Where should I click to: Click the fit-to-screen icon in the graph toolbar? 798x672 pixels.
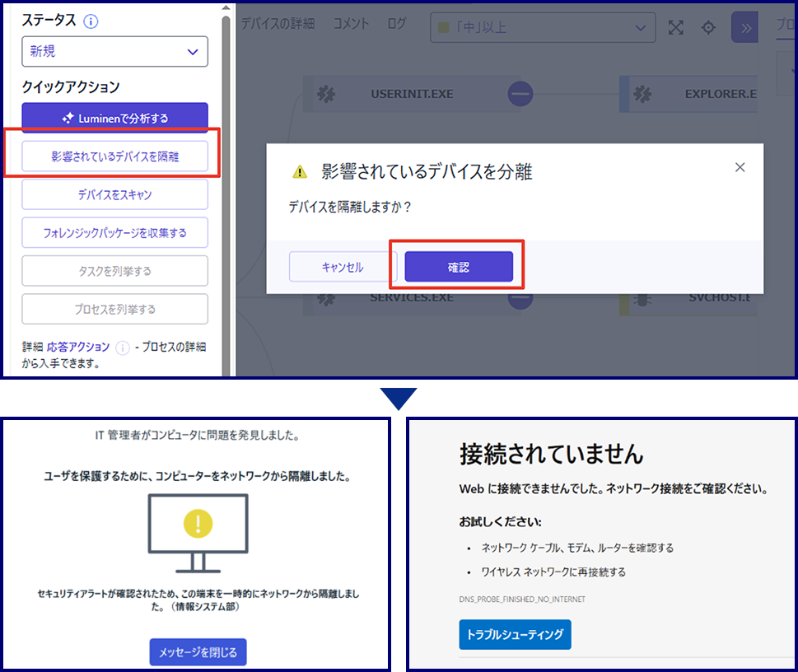[676, 27]
